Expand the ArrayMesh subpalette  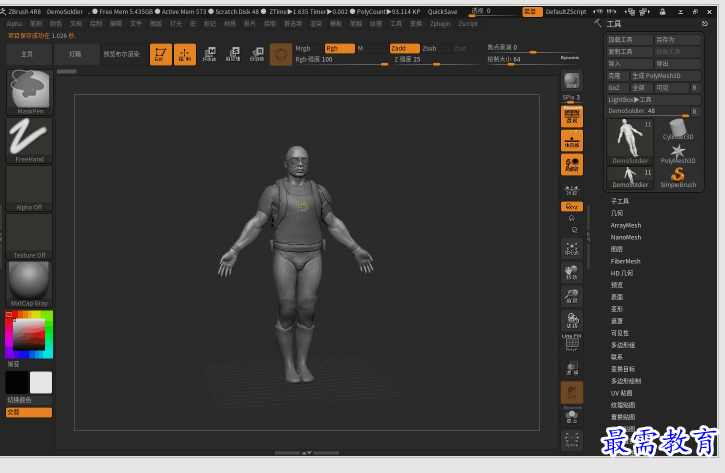click(x=626, y=225)
